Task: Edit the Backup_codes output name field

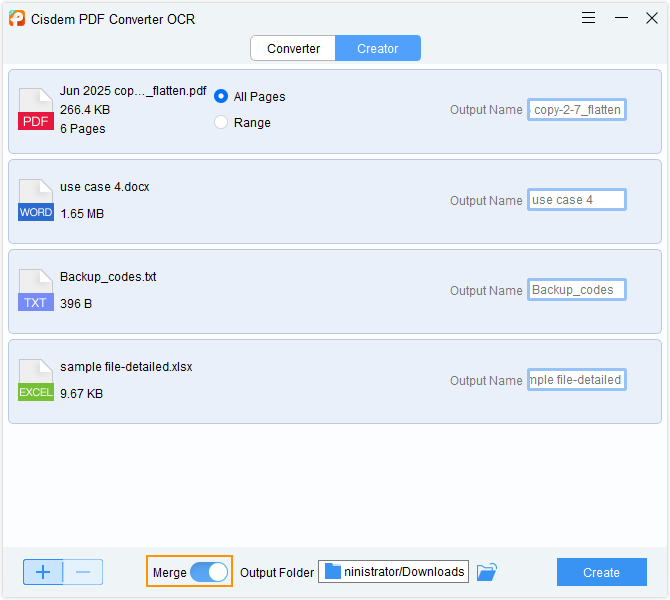Action: (x=577, y=290)
